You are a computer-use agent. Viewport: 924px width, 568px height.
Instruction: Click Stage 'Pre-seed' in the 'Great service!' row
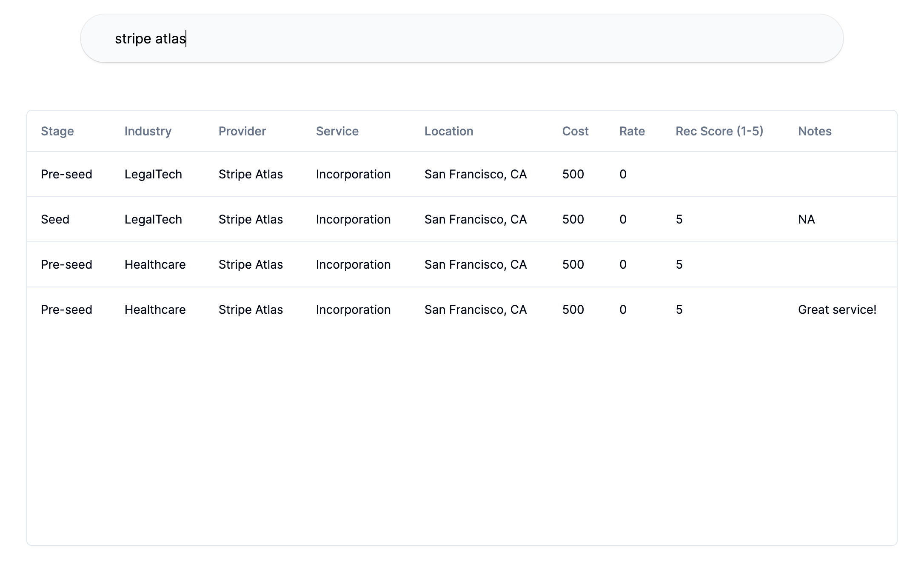66,310
